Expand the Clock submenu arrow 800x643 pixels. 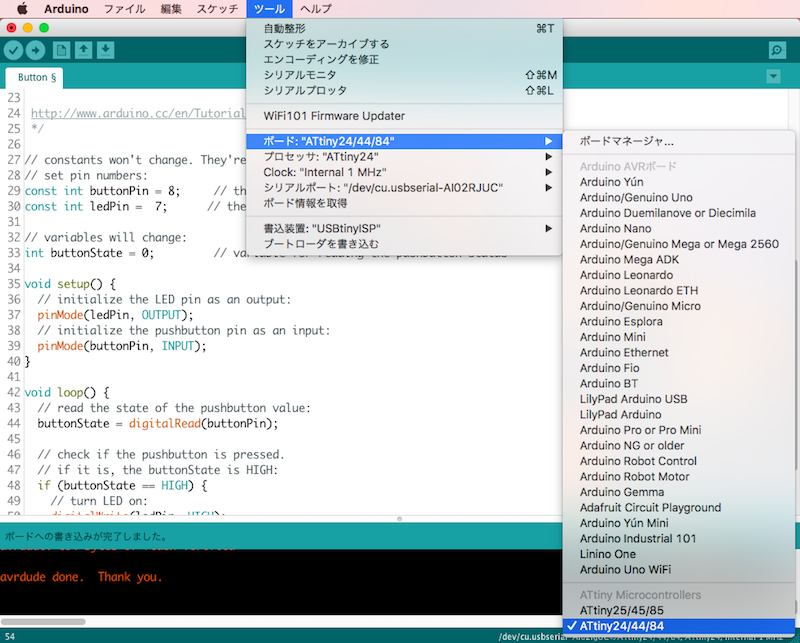pyautogui.click(x=548, y=172)
